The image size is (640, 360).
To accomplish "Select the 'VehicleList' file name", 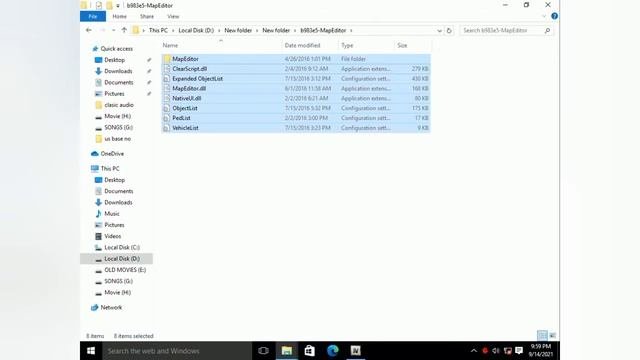I will point(185,128).
